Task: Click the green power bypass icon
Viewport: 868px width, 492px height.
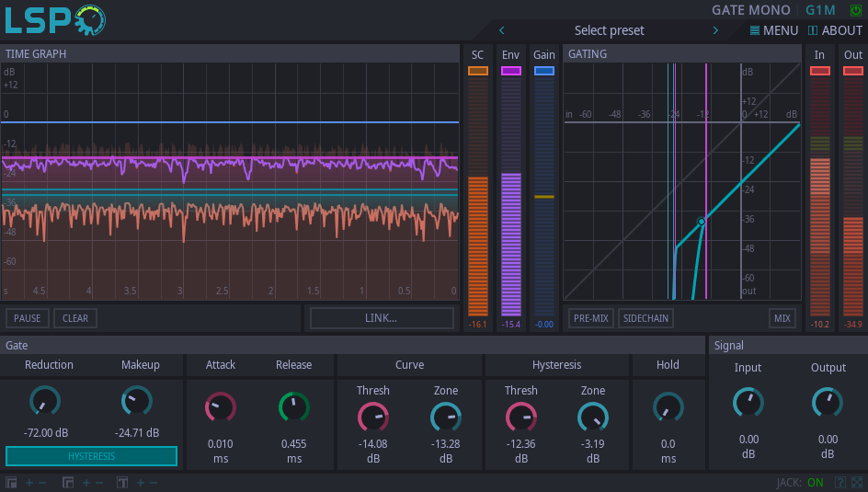Action: (x=856, y=11)
